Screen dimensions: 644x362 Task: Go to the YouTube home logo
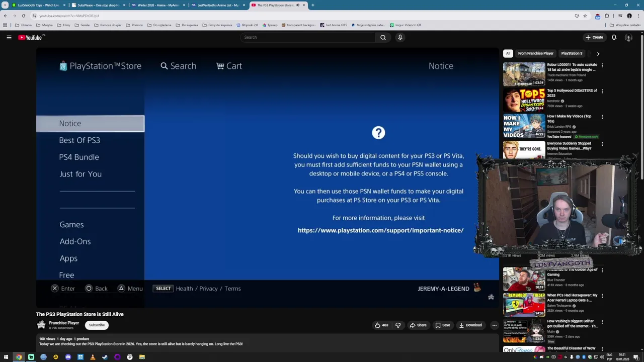(x=30, y=37)
